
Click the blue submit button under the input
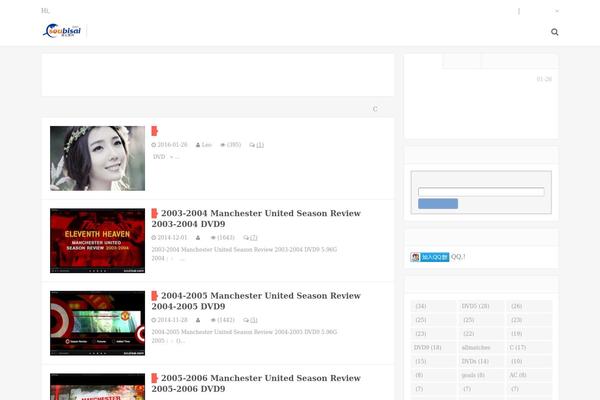point(438,204)
